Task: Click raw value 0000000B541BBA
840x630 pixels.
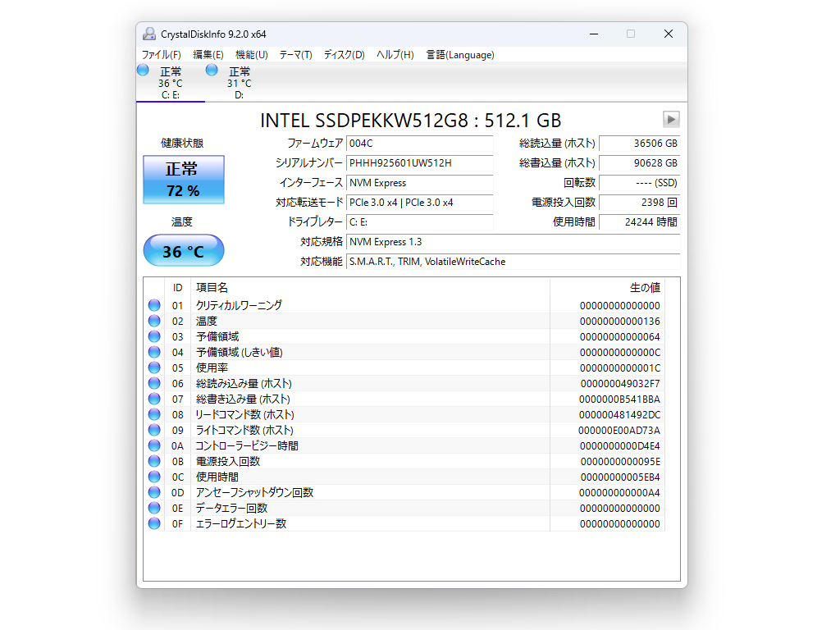Action: (x=619, y=399)
